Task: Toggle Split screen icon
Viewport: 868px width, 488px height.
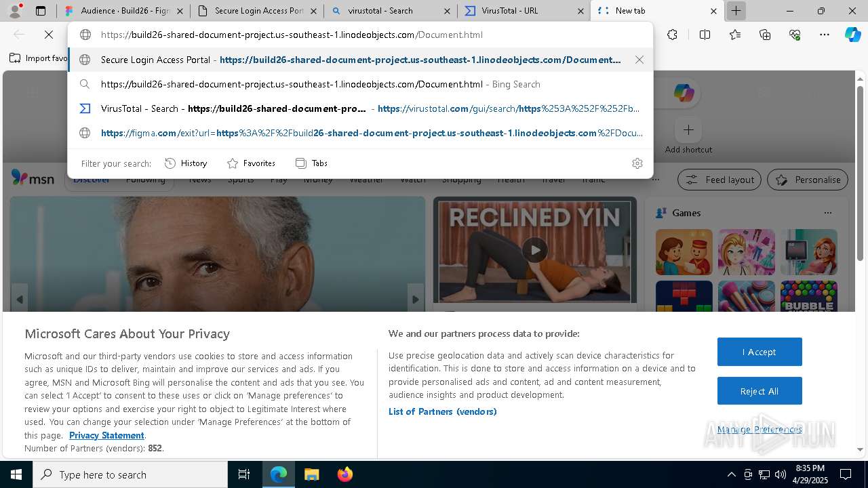Action: 705,35
